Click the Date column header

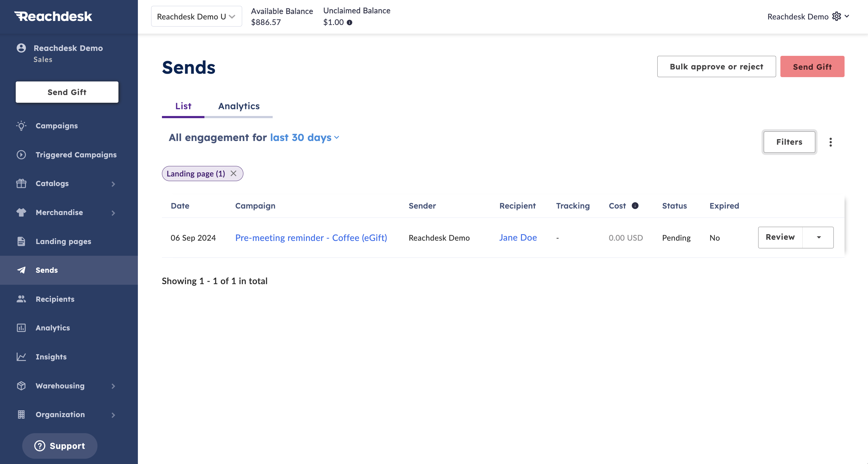click(180, 205)
